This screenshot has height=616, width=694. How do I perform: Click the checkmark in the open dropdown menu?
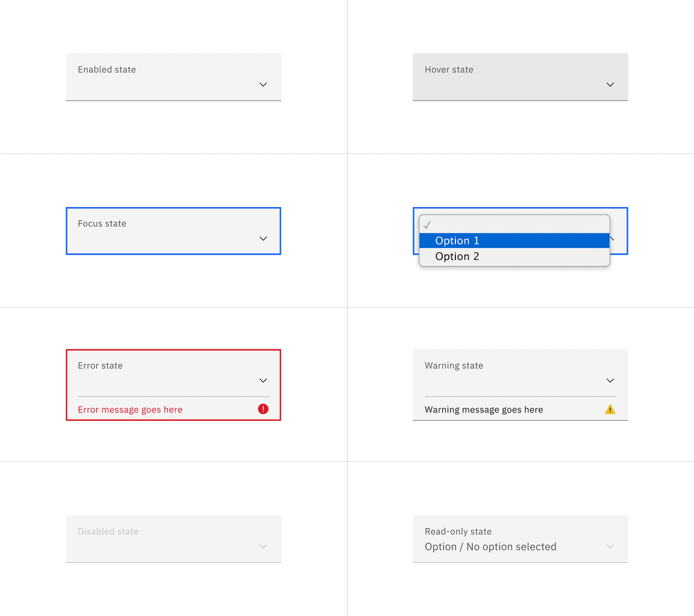427,224
